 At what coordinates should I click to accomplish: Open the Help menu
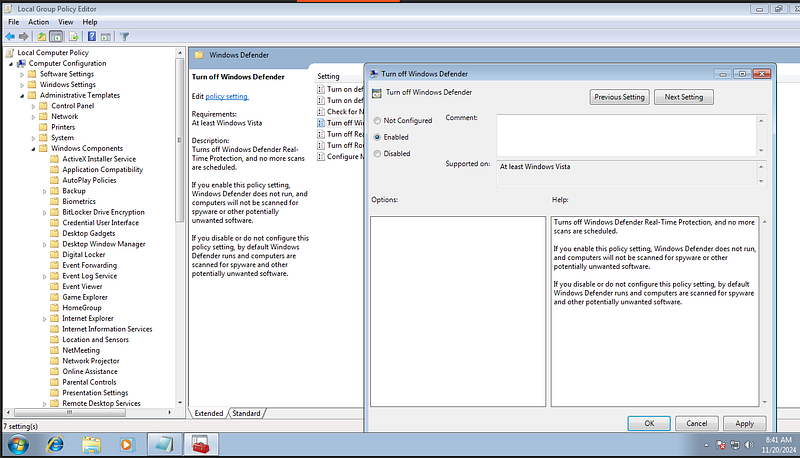coord(90,22)
